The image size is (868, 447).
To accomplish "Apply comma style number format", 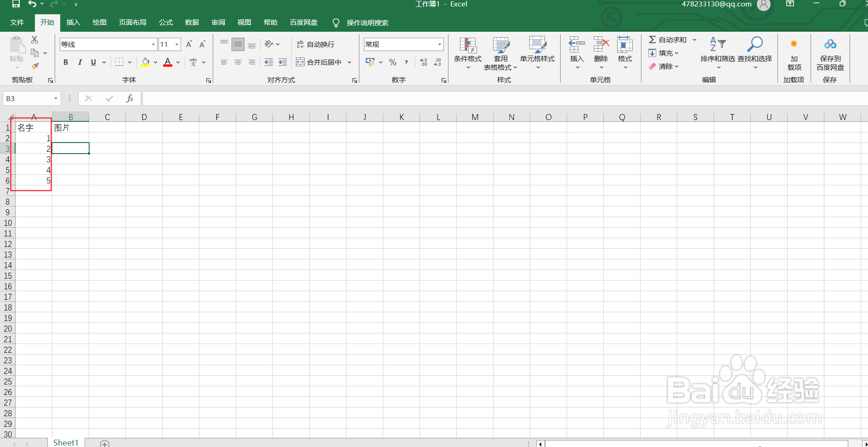I will coord(406,62).
